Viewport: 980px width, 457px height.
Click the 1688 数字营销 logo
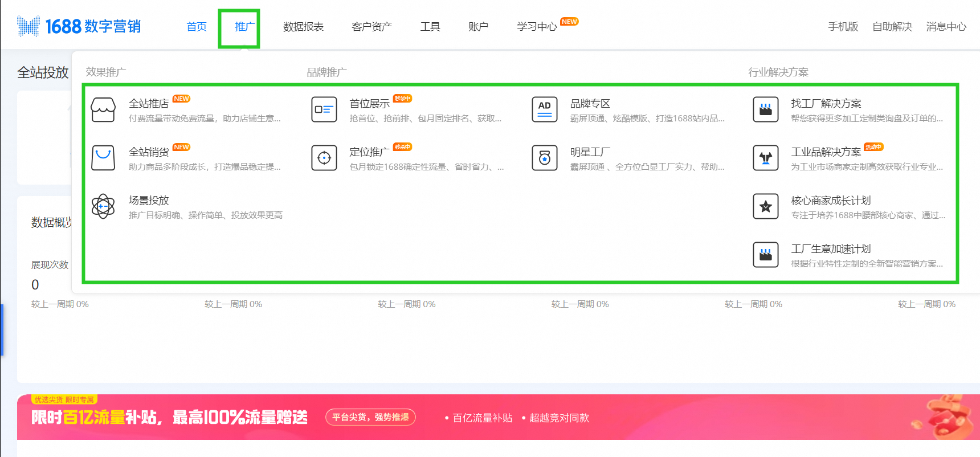(x=79, y=26)
